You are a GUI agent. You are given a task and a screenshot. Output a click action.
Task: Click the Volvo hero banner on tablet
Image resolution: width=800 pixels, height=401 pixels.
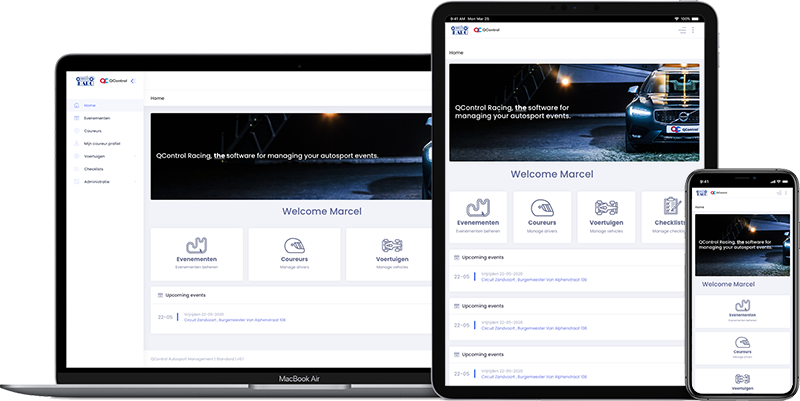574,112
